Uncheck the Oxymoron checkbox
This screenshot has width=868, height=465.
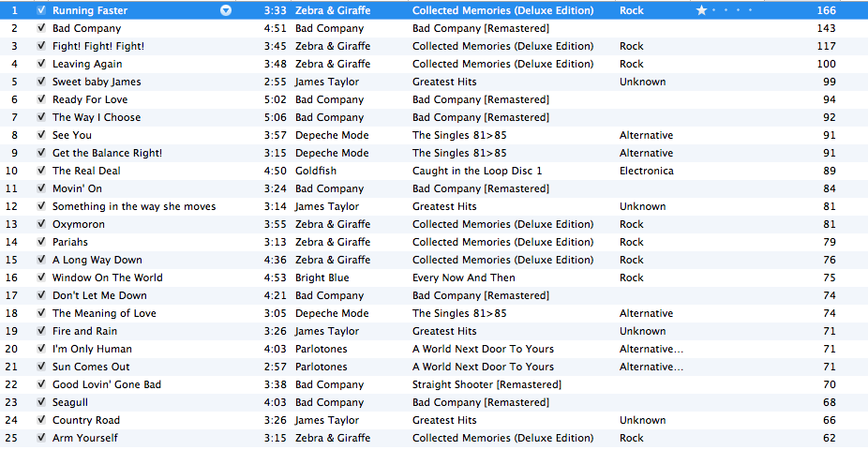coord(41,224)
